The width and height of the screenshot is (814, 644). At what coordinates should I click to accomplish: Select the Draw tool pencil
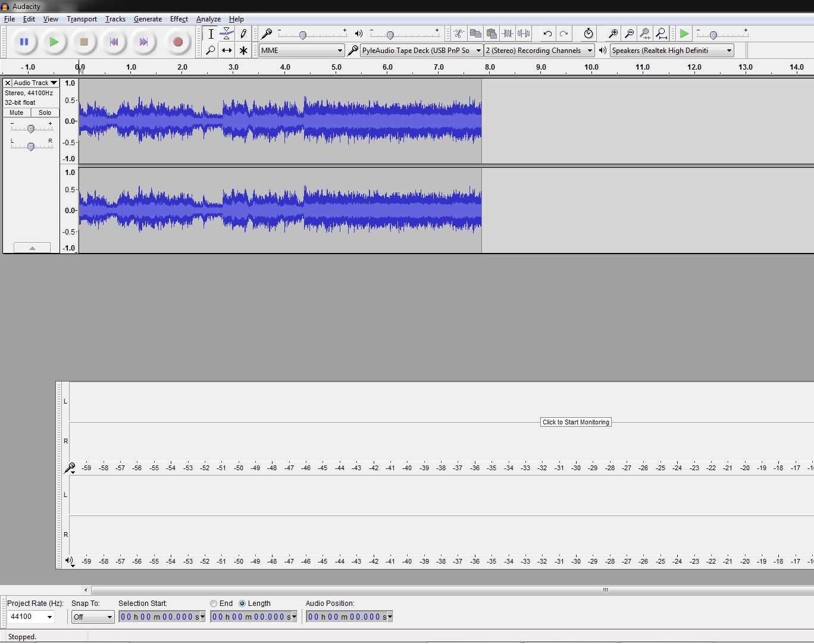(x=243, y=34)
